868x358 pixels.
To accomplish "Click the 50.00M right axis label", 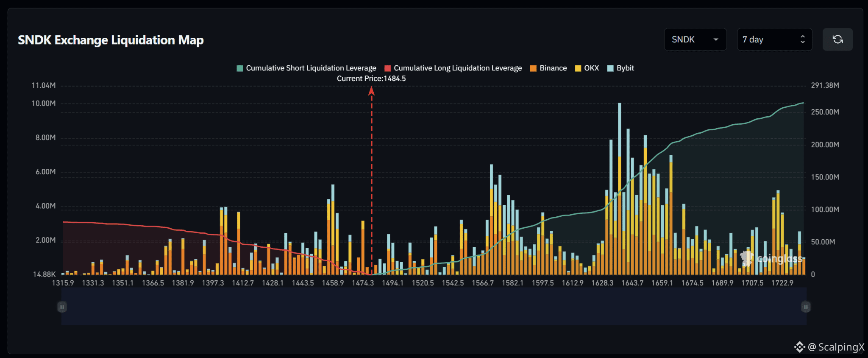I will pyautogui.click(x=823, y=242).
